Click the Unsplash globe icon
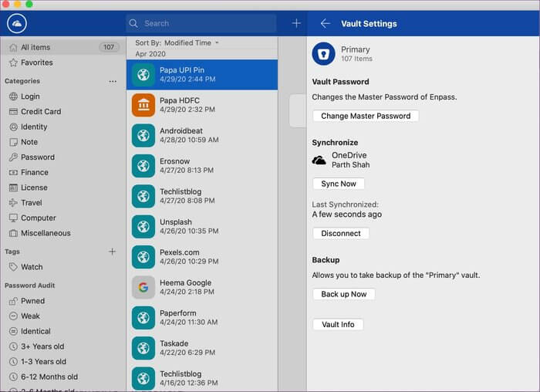The height and width of the screenshot is (392, 540). click(x=143, y=227)
